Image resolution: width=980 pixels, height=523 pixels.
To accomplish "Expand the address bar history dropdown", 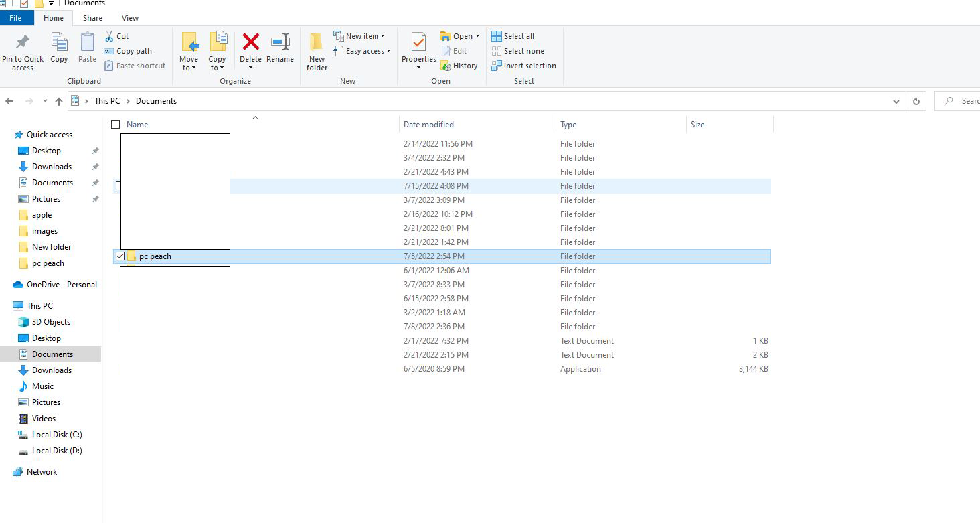I will pos(896,101).
